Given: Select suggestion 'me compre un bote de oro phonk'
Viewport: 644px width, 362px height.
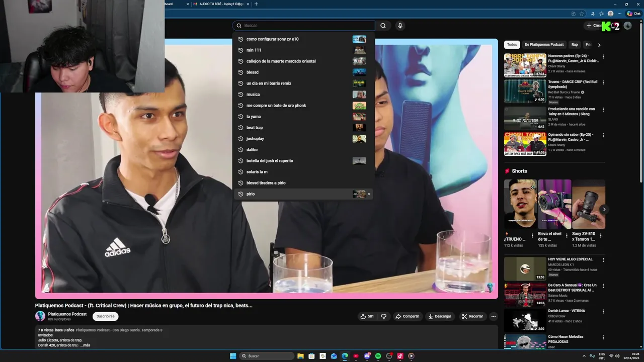Looking at the screenshot, I should pyautogui.click(x=303, y=106).
